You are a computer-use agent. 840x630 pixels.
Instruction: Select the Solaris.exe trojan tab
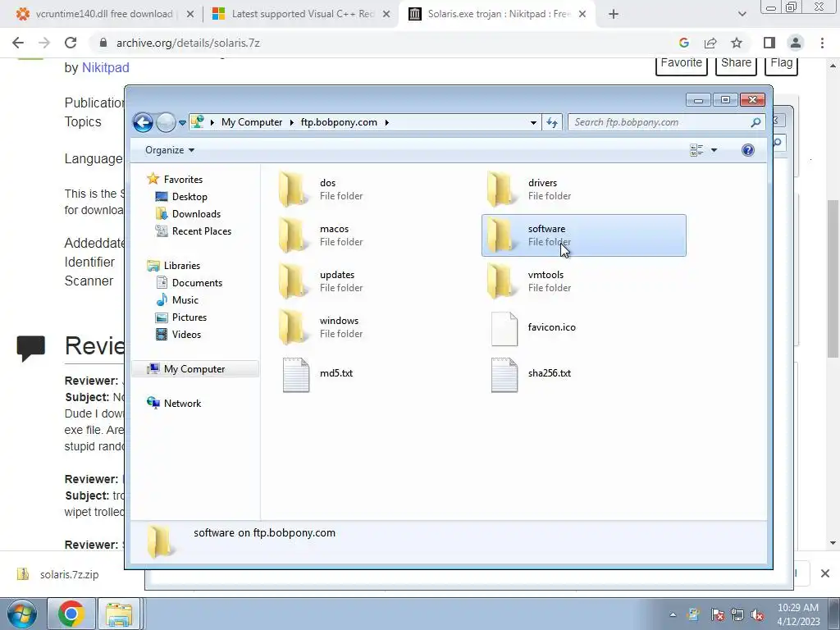(x=498, y=14)
